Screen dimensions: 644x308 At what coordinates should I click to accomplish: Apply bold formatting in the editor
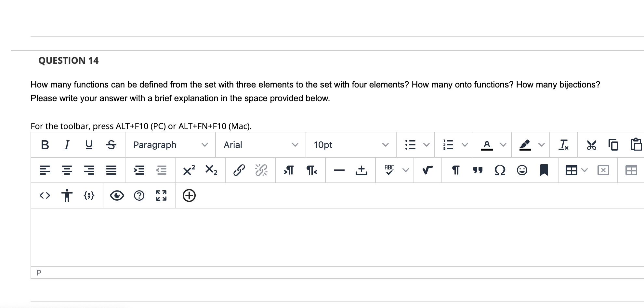[x=45, y=145]
